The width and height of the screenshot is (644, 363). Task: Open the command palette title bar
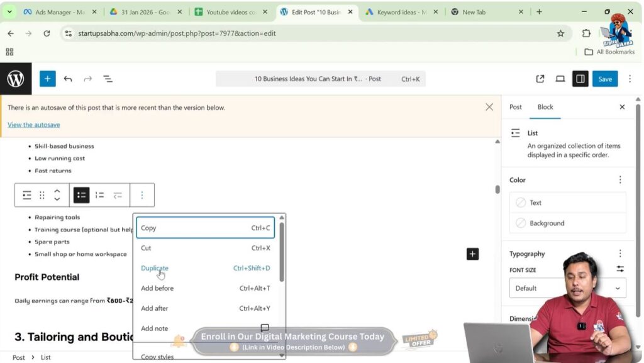point(321,79)
